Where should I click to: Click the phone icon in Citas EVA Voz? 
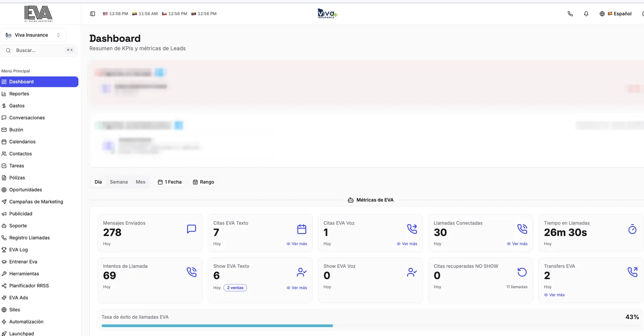coord(412,229)
